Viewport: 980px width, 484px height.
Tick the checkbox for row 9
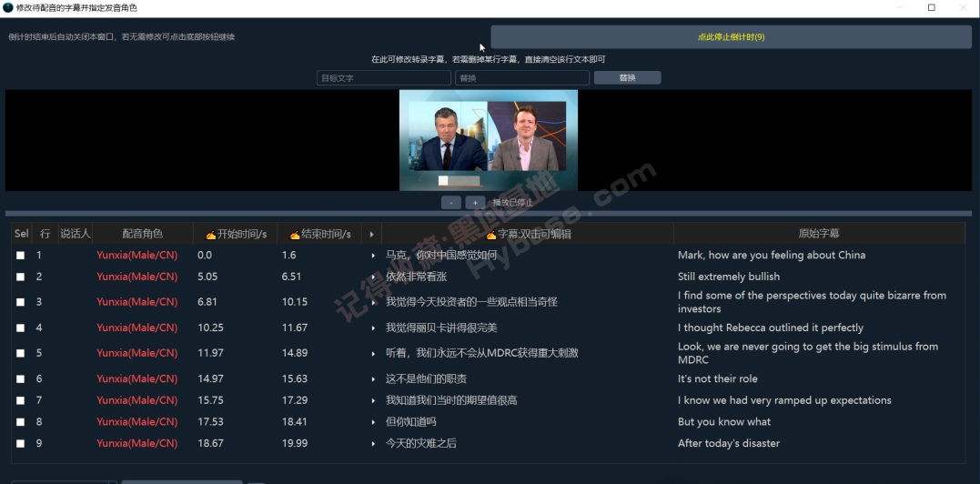(21, 443)
